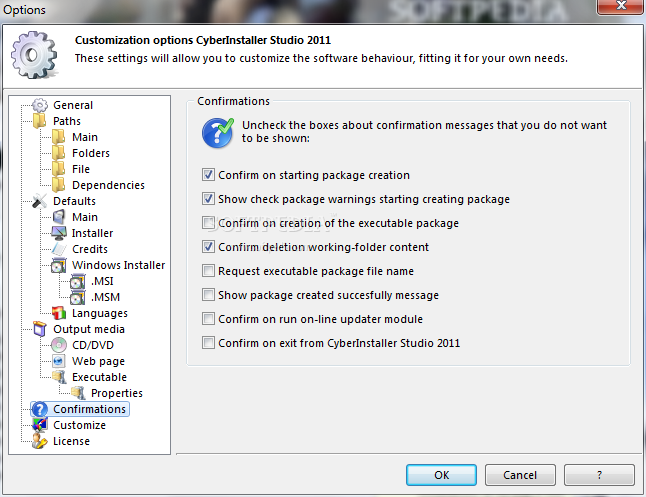Image resolution: width=646 pixels, height=497 pixels.
Task: Click the Cancel button
Action: coord(520,475)
